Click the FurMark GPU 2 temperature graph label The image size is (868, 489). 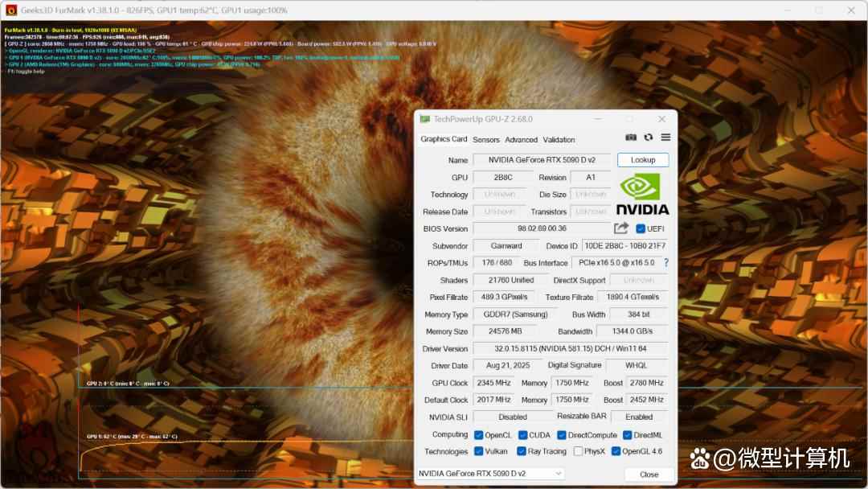pos(128,383)
